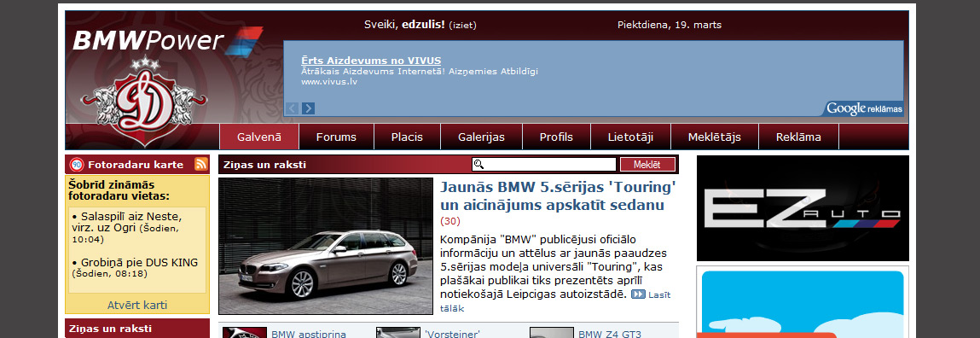Open the edzulis username link

pyautogui.click(x=423, y=25)
